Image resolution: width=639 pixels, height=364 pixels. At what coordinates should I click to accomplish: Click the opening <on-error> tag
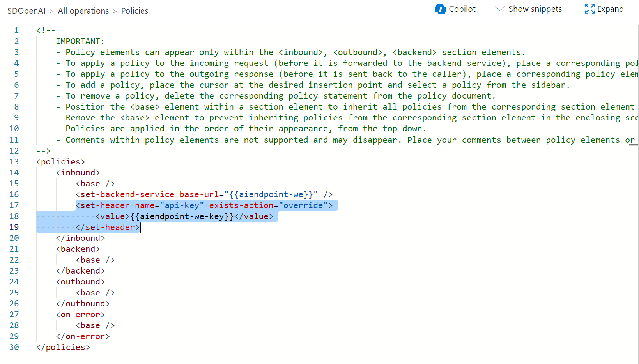pyautogui.click(x=80, y=315)
